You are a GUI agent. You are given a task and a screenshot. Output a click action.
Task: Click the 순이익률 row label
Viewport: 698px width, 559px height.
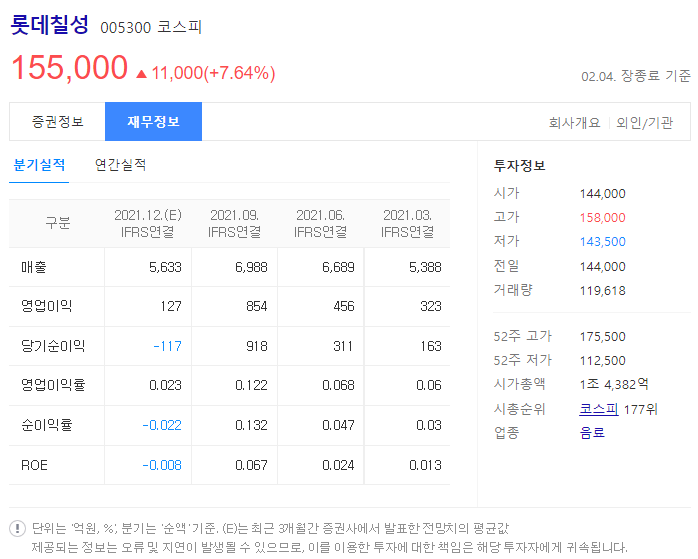click(46, 425)
